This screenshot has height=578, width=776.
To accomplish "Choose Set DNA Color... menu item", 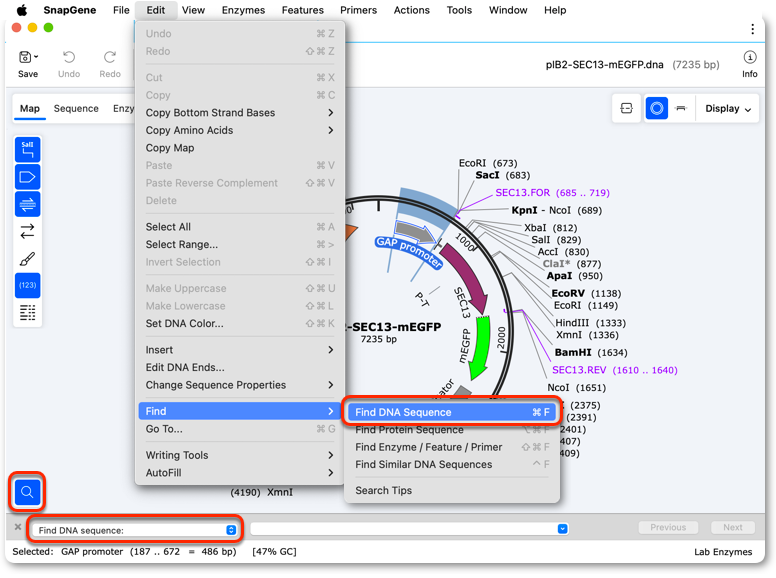I will pyautogui.click(x=240, y=324).
